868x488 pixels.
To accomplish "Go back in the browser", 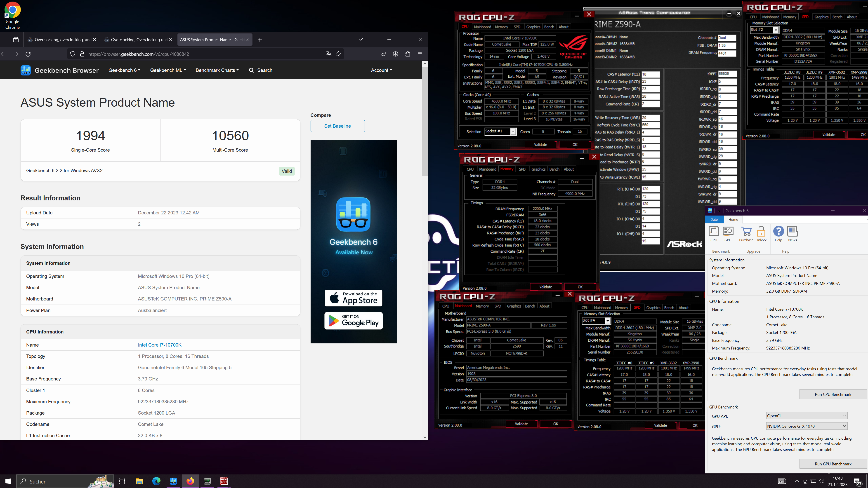I will 4,54.
